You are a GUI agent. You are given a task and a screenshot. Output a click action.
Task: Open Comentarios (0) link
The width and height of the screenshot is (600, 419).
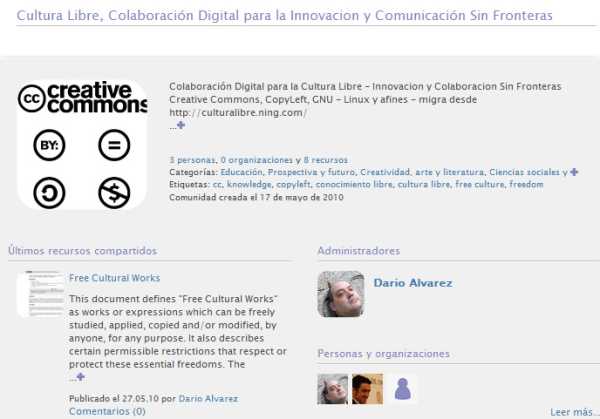coord(107,411)
